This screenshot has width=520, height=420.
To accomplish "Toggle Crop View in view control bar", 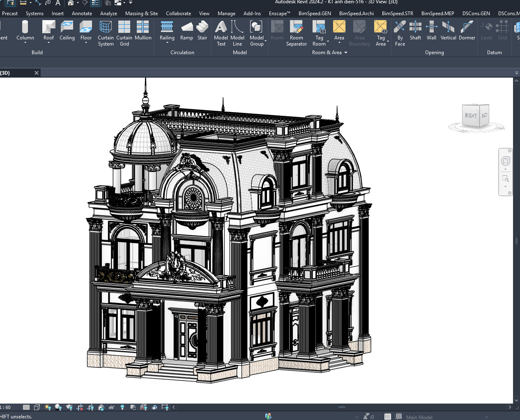I will click(x=80, y=407).
